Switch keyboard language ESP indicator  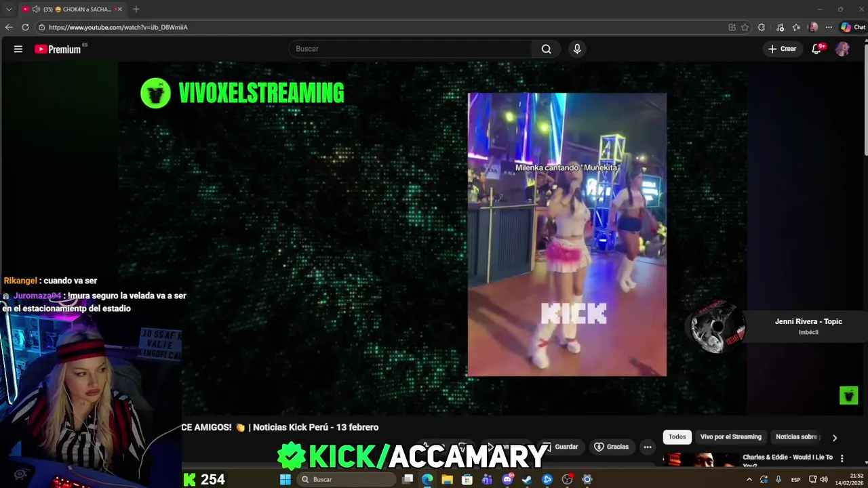tap(796, 479)
